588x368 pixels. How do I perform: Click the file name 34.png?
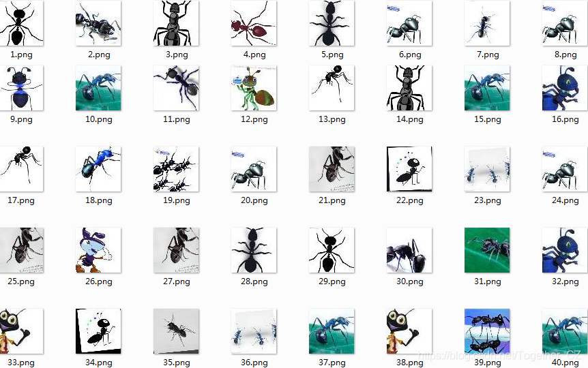click(99, 363)
